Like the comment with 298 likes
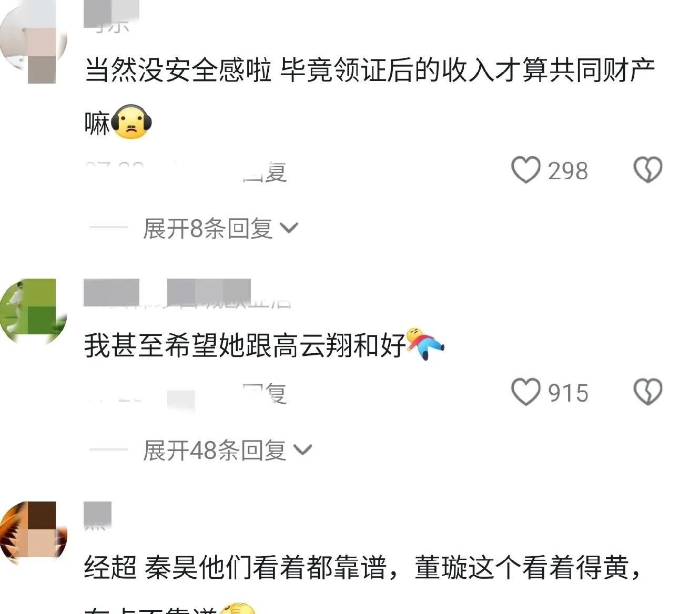Viewport: 700px width, 614px height. (526, 170)
